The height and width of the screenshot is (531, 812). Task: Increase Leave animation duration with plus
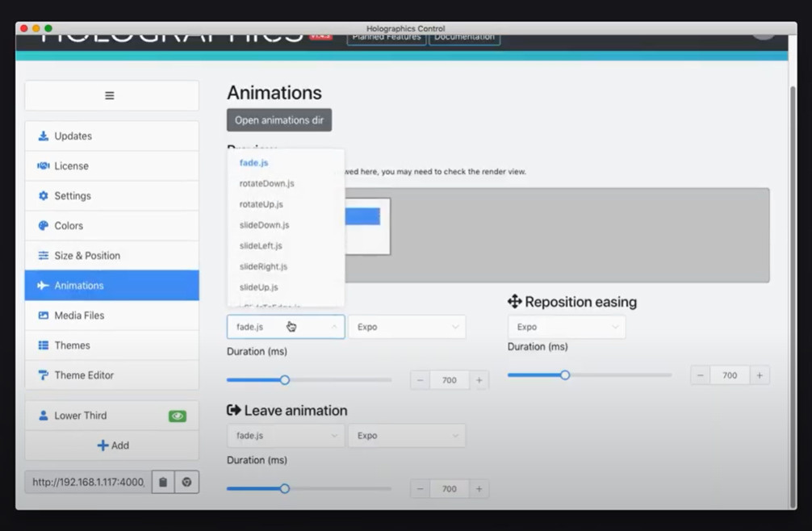479,489
